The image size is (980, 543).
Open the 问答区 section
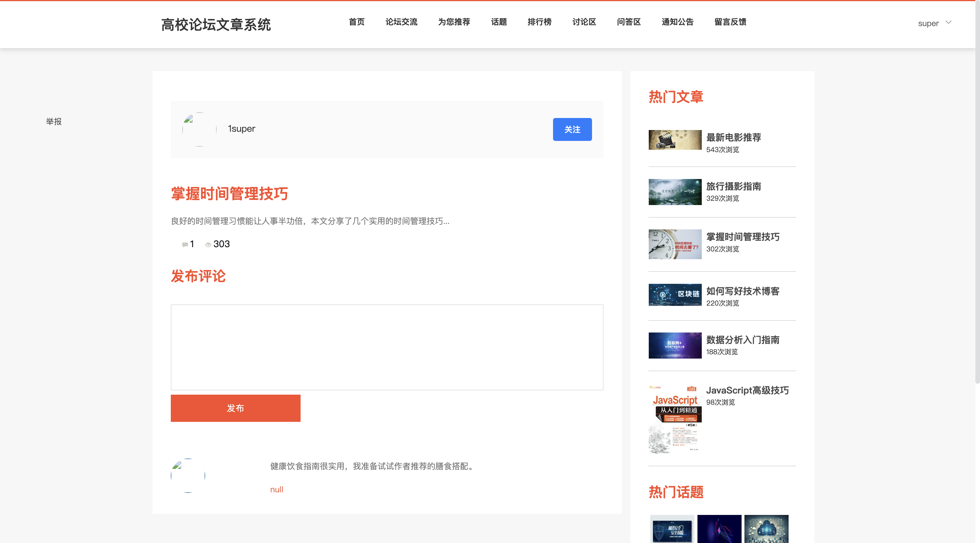[x=628, y=22]
